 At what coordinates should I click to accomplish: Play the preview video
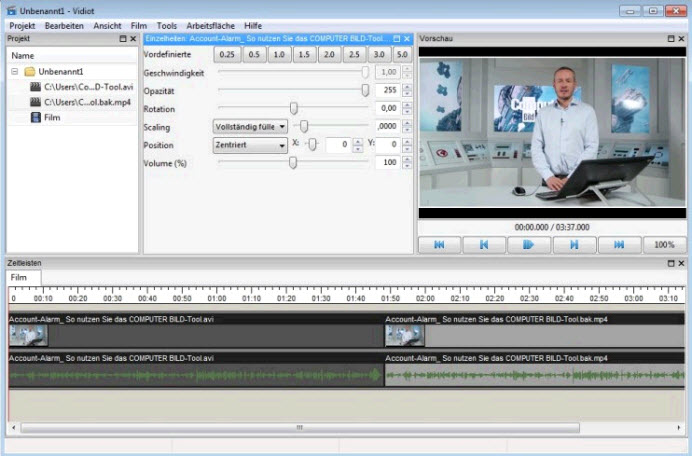pyautogui.click(x=529, y=245)
